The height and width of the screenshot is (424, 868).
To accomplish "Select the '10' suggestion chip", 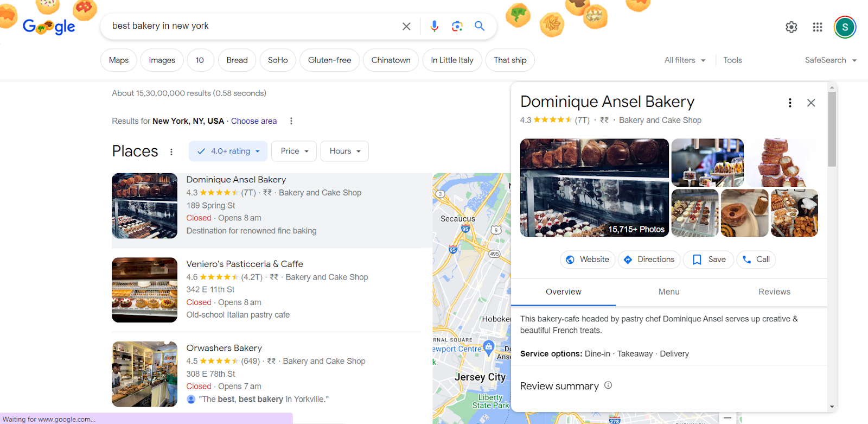I will pos(200,60).
